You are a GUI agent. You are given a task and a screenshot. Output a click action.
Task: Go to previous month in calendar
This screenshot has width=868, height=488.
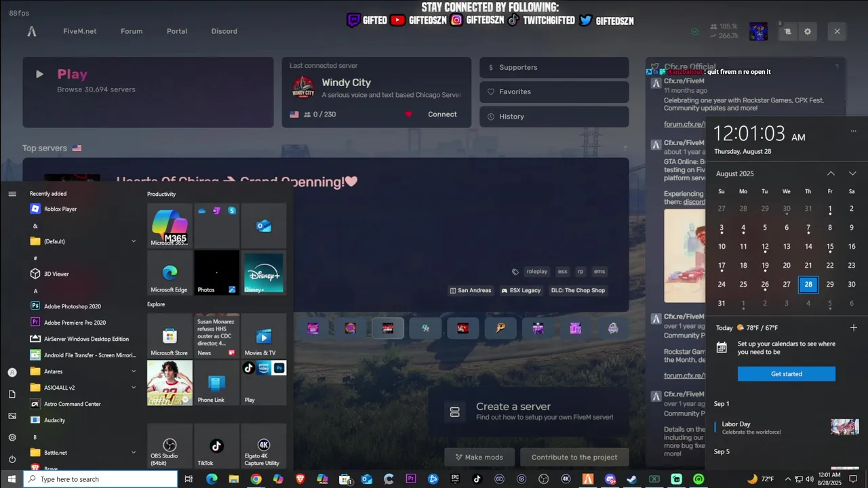coord(831,174)
